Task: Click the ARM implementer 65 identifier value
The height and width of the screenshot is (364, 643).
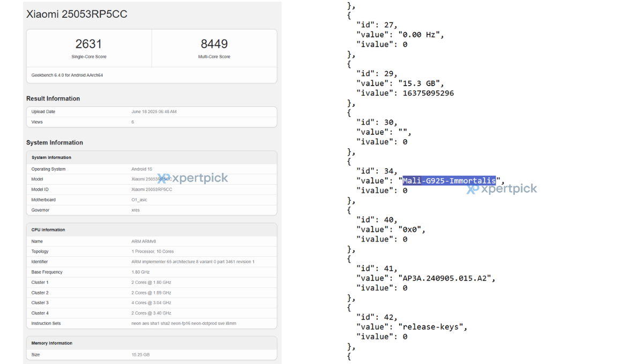Action: point(193,262)
